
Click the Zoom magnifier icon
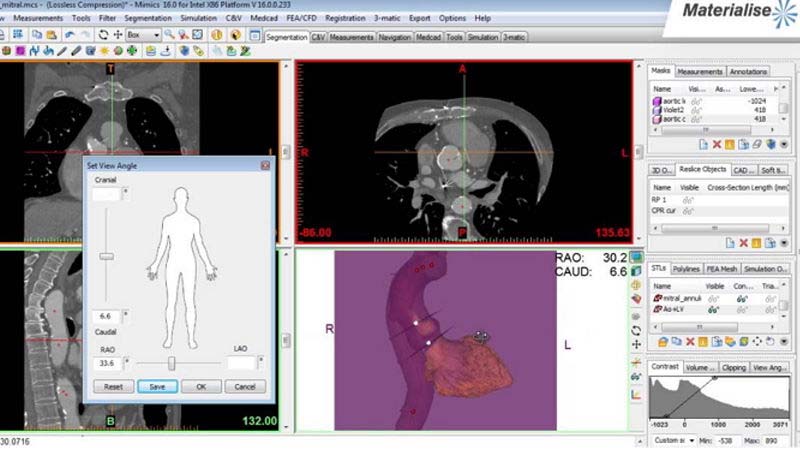tap(169, 35)
